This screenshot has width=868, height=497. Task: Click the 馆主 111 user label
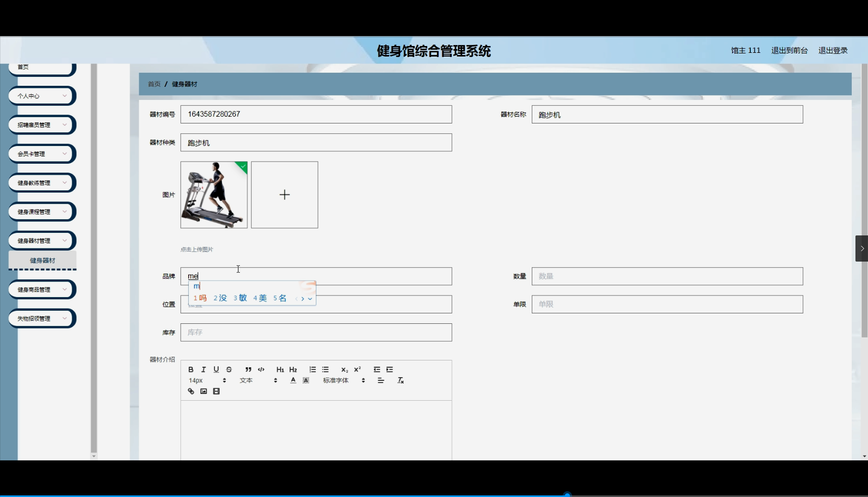[x=746, y=51]
